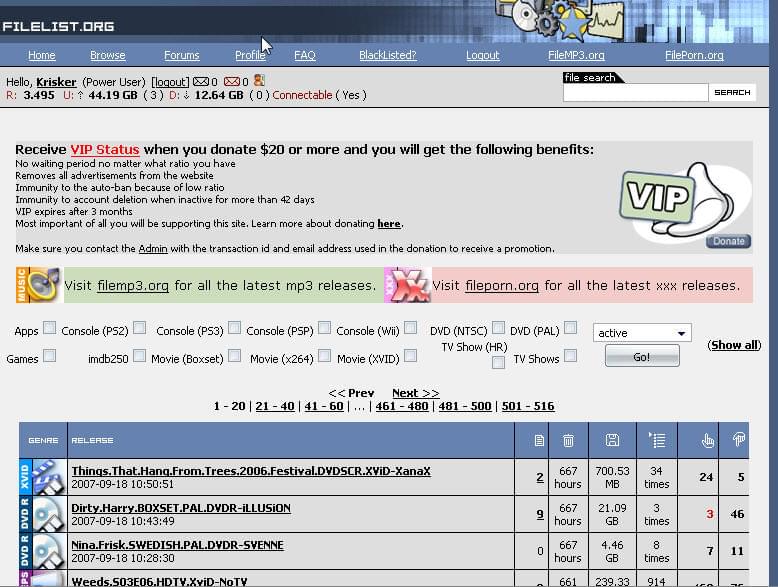This screenshot has height=587, width=778.
Task: Follow the donating 'here' link
Action: click(x=389, y=224)
